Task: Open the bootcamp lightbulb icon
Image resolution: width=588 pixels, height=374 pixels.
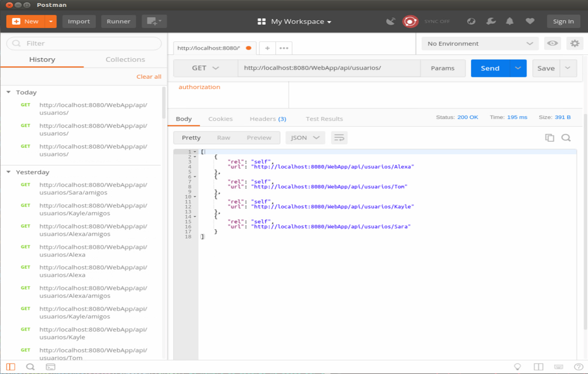Action: click(518, 367)
